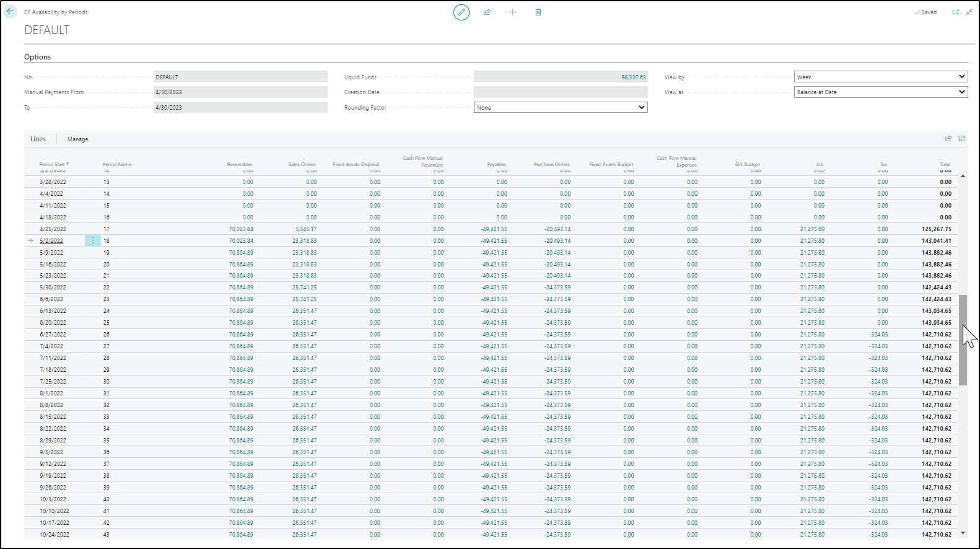The height and width of the screenshot is (549, 980).
Task: Share the Lines section via icon
Action: [x=948, y=139]
